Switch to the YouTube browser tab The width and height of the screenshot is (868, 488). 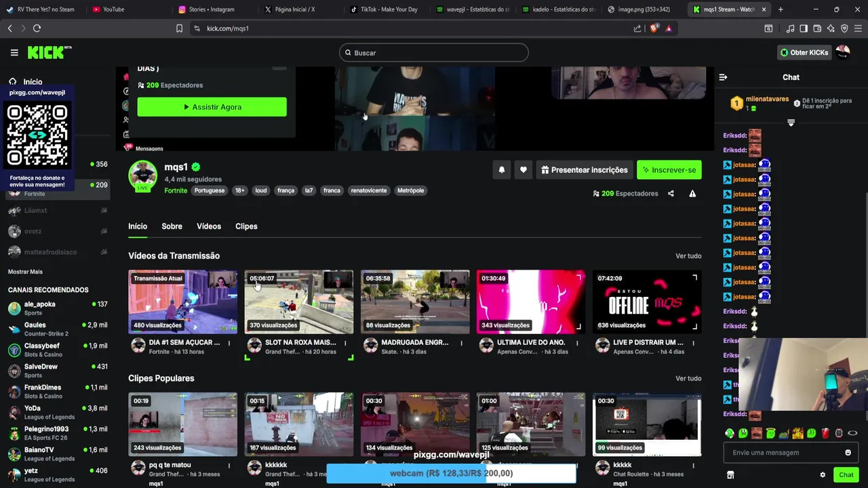coord(126,9)
